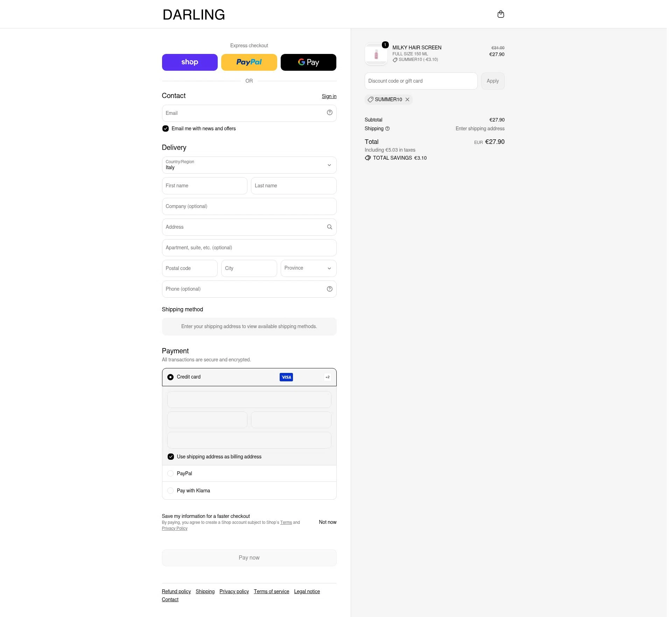Open the Country/Region dropdown
Image resolution: width=672 pixels, height=617 pixels.
(x=249, y=165)
